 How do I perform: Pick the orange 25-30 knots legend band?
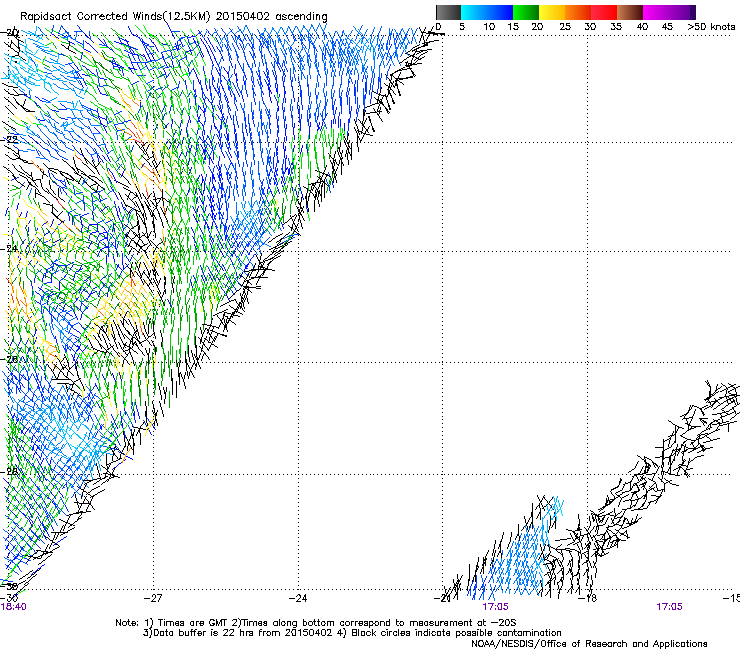click(x=578, y=12)
